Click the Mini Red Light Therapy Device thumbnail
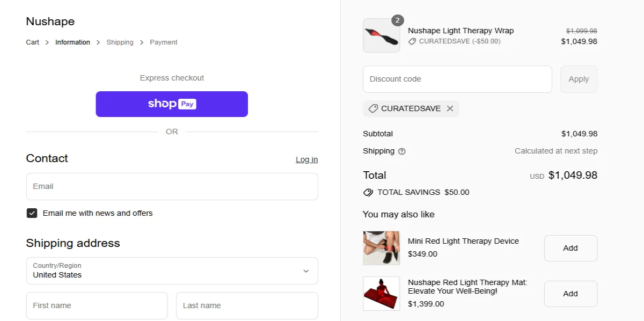Screen dimensions: 644x321 coord(381,248)
